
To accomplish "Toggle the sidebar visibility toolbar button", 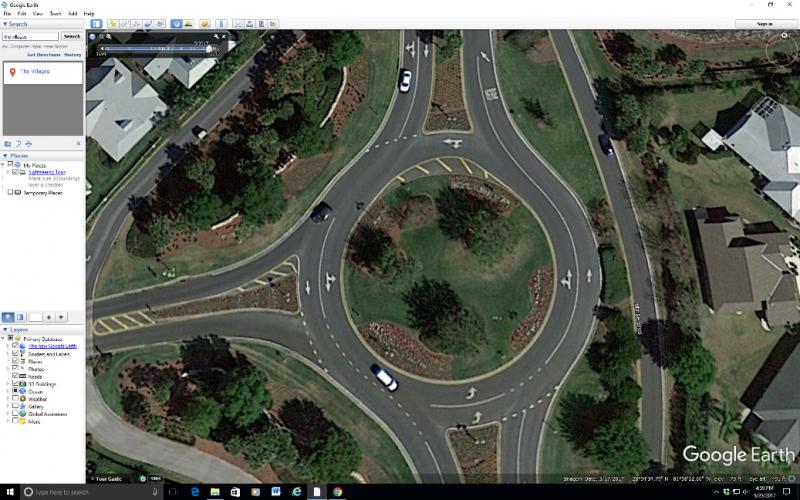I will (x=96, y=23).
